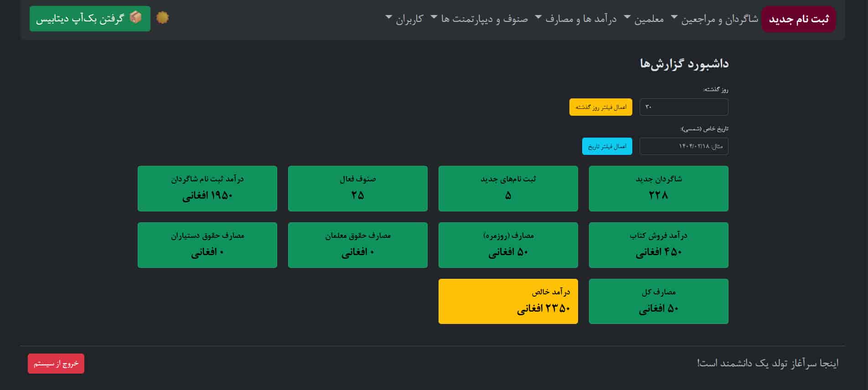The width and height of the screenshot is (868, 390).
Task: Click the yellow درآمد خالص net income card
Action: coord(508,302)
